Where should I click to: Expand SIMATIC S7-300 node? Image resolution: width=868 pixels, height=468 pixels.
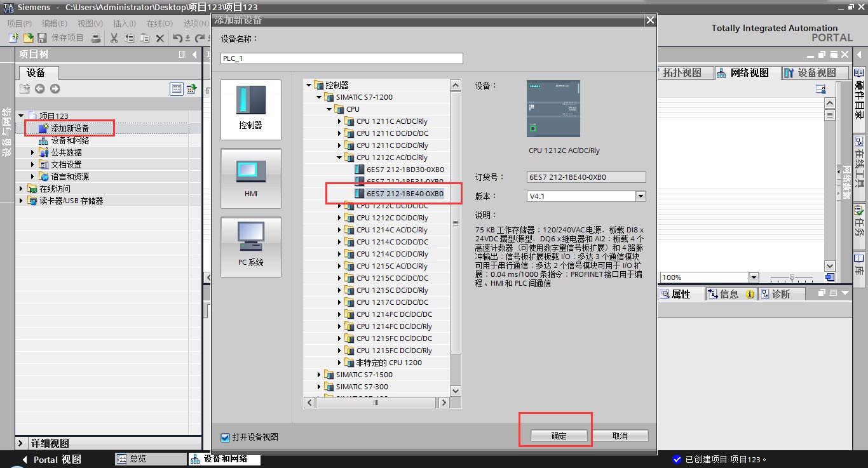point(319,387)
